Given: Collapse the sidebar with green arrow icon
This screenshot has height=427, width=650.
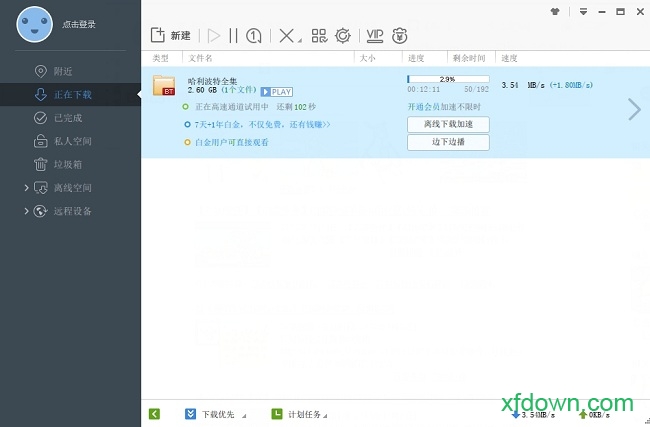Looking at the screenshot, I should pos(154,414).
